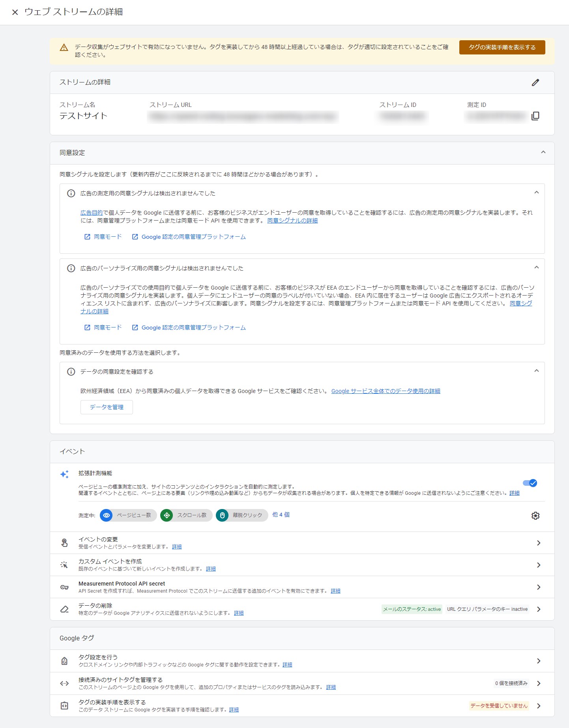This screenshot has height=728, width=569.
Task: Click the データを管理 button
Action: [x=107, y=407]
